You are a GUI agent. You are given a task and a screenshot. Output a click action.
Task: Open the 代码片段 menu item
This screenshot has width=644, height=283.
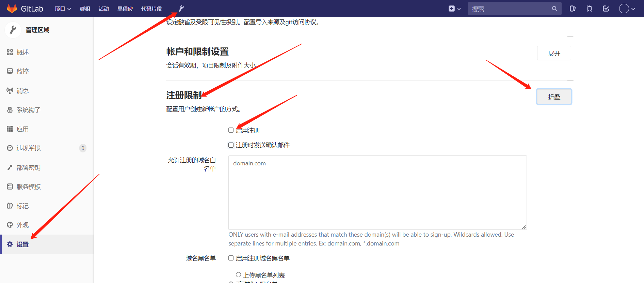tap(151, 9)
